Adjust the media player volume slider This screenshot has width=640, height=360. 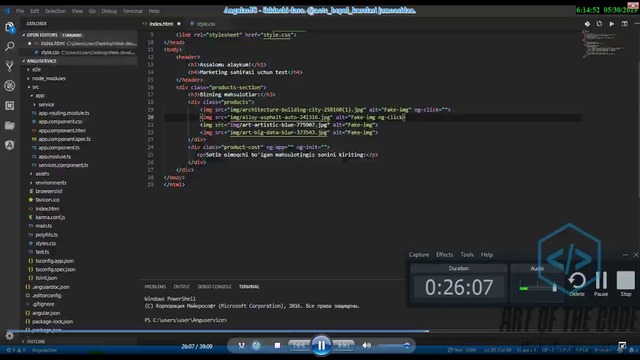[x=393, y=346]
